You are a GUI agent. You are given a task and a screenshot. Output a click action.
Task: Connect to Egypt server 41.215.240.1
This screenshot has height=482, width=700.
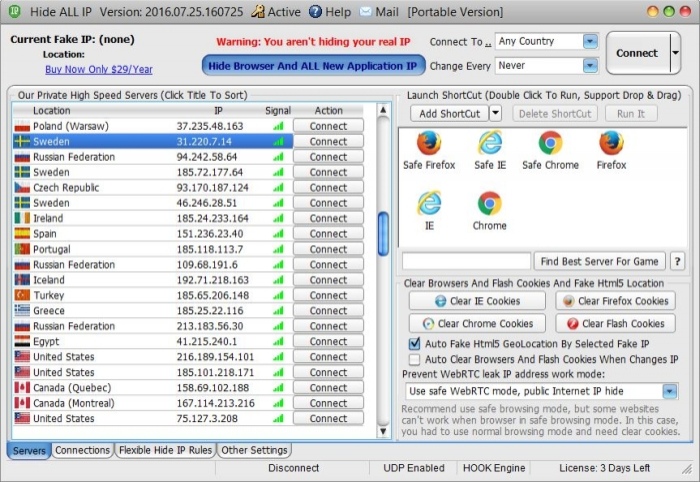tap(329, 342)
